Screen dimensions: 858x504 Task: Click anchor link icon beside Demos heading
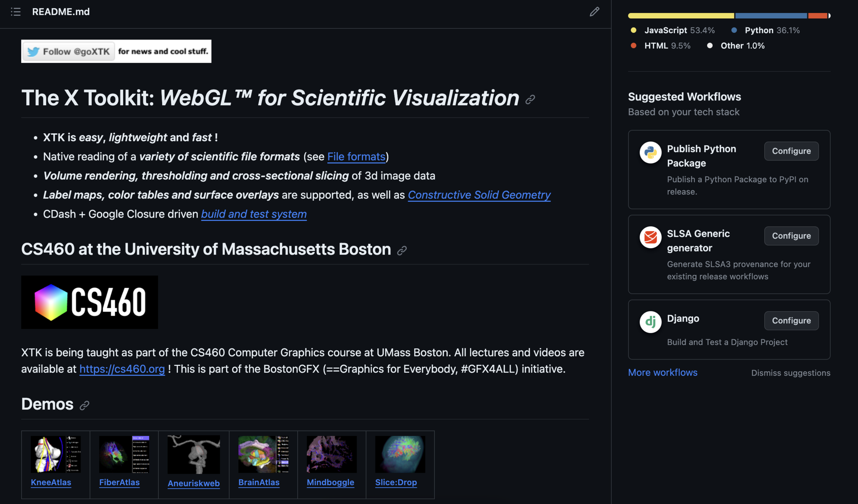[x=84, y=405]
